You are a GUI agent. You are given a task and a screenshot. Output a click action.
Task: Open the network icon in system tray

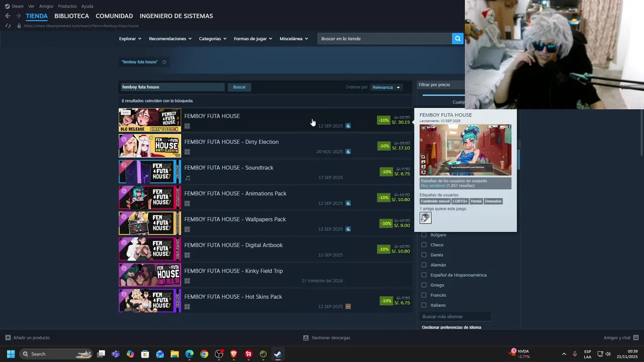pos(600,354)
